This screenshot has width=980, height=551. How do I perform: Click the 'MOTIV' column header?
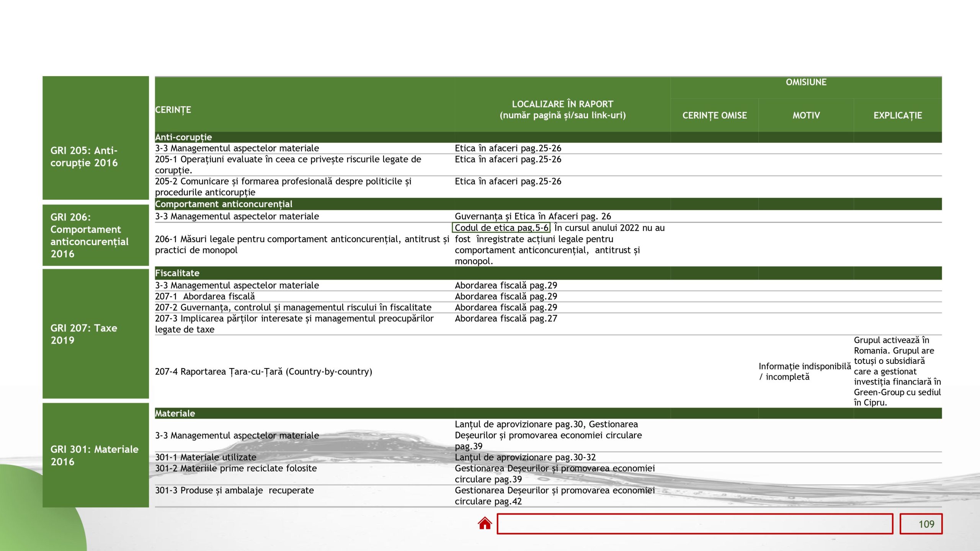pos(806,116)
